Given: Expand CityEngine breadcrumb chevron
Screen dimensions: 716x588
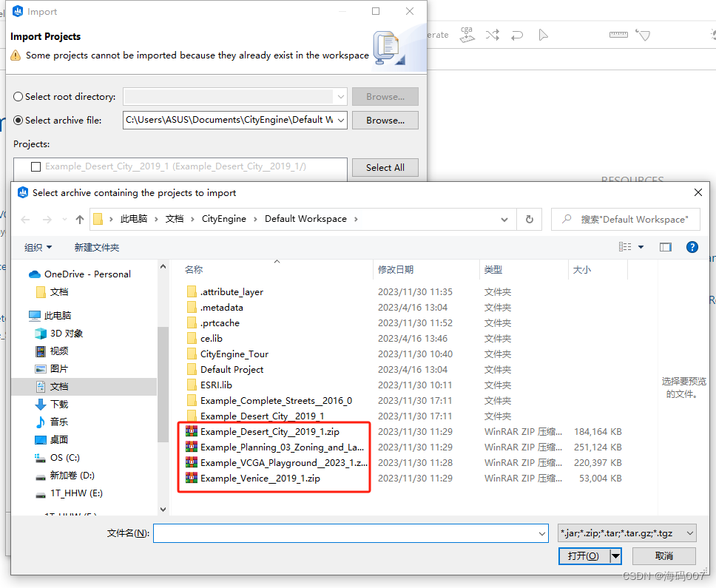Looking at the screenshot, I should click(x=254, y=219).
